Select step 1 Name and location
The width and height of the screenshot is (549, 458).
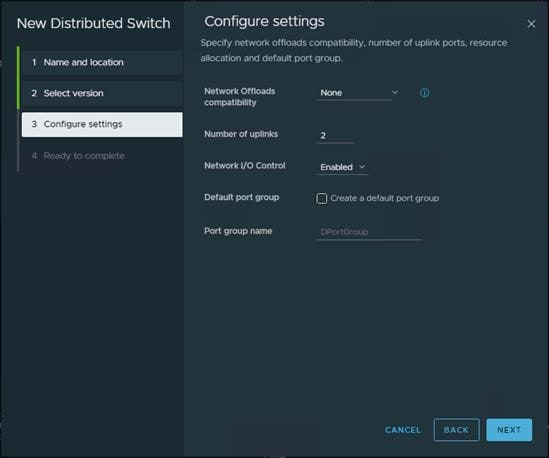pos(102,62)
